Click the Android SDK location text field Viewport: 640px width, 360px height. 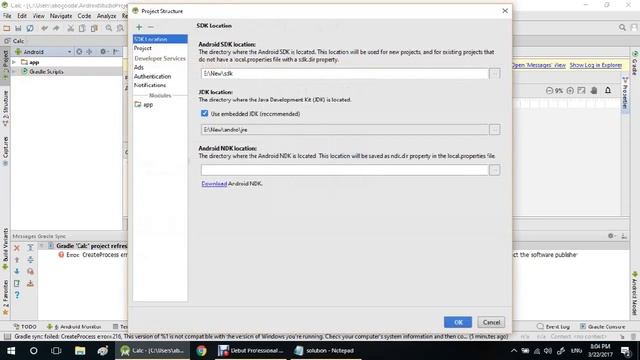click(x=344, y=73)
